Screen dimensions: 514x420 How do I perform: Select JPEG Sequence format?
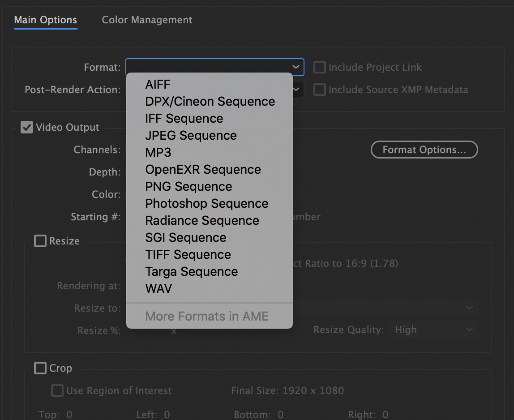pos(191,135)
